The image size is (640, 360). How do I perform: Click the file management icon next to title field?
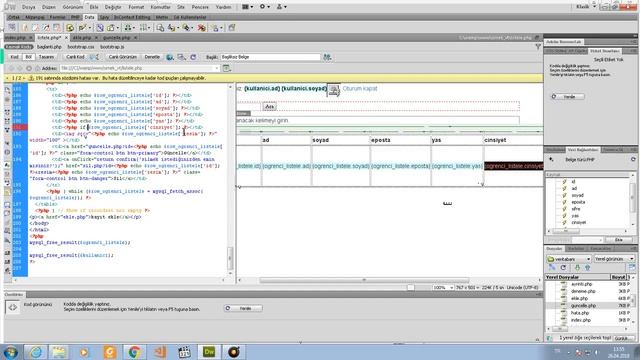327,57
